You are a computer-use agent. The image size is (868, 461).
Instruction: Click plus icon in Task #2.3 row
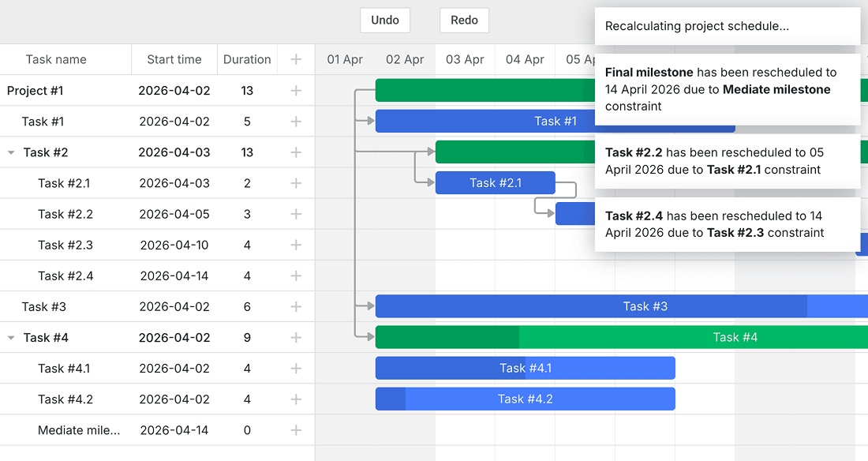coord(296,245)
